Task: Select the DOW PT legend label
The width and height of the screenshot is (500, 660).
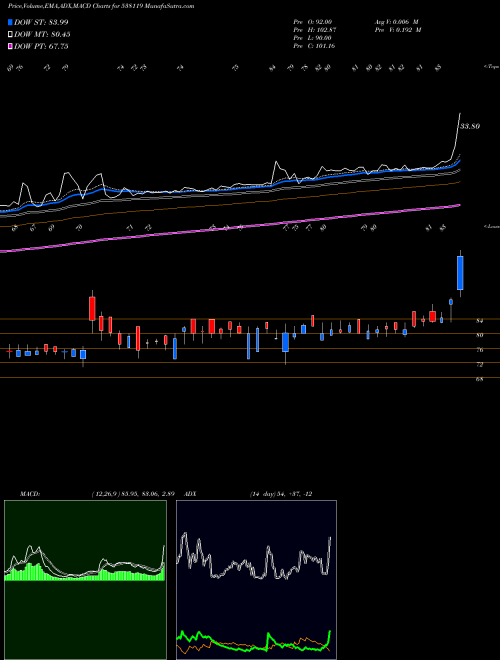Action: (41, 46)
